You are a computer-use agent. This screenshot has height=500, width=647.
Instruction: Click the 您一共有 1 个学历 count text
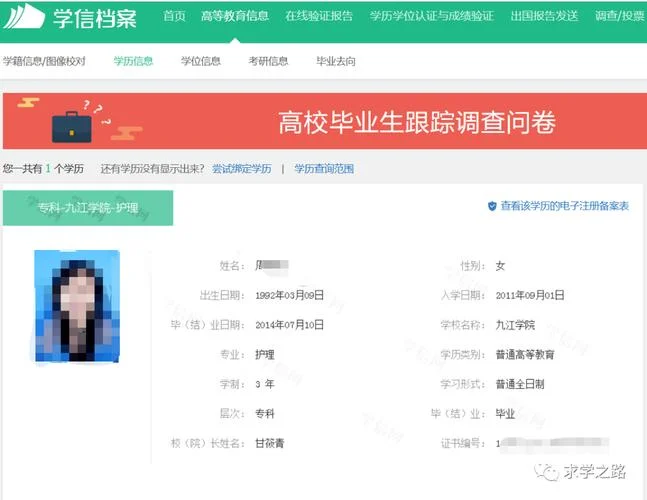(x=43, y=169)
